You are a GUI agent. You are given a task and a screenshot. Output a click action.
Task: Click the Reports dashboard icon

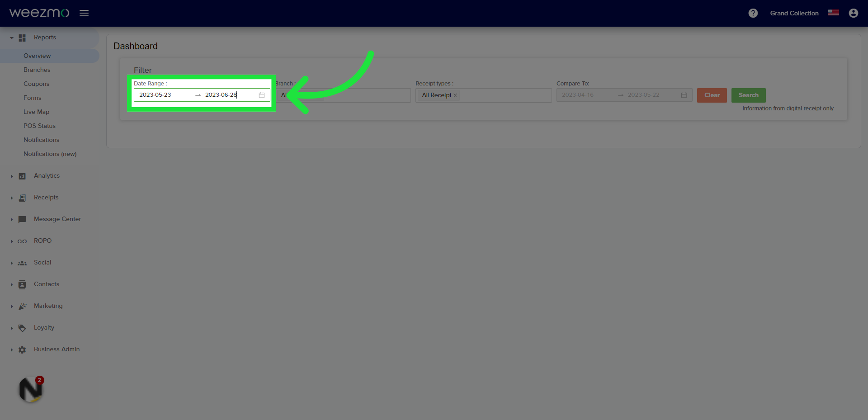click(x=22, y=38)
